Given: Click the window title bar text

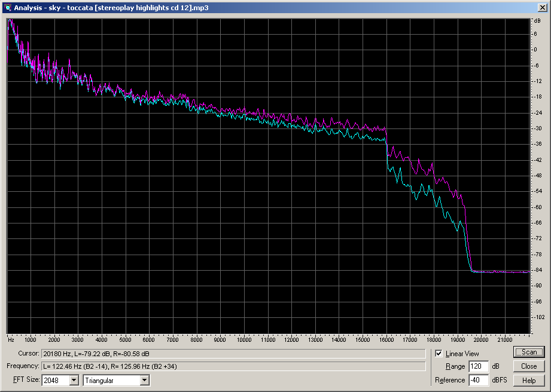Looking at the screenshot, I should pyautogui.click(x=111, y=7).
